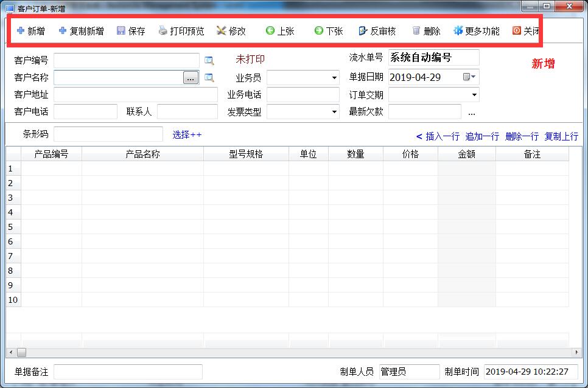The height and width of the screenshot is (388, 588).
Task: Click the horizontal scrollbar right arrow
Action: (x=577, y=352)
